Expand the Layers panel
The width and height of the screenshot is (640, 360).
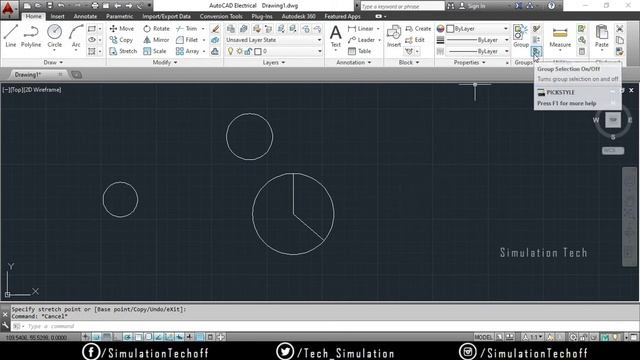point(273,62)
